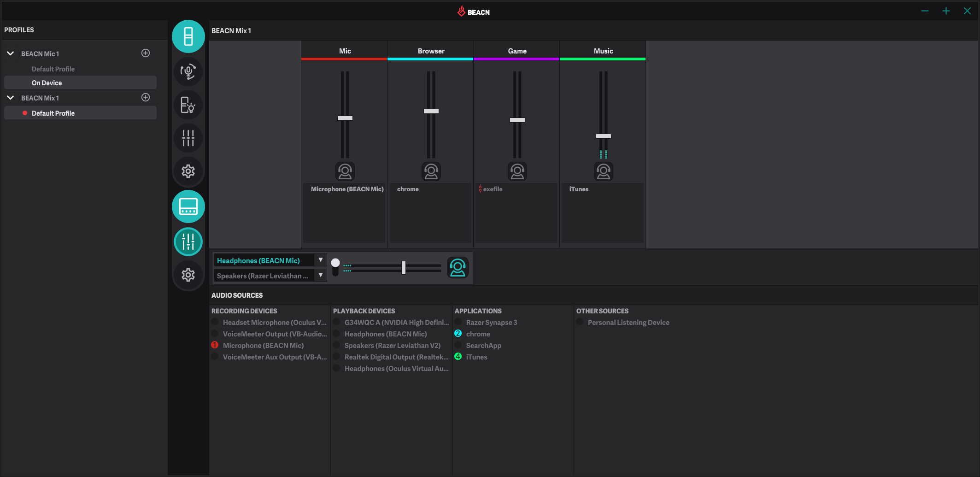Add a profile to BEACN Mix 1
The width and height of the screenshot is (980, 477).
coord(146,98)
